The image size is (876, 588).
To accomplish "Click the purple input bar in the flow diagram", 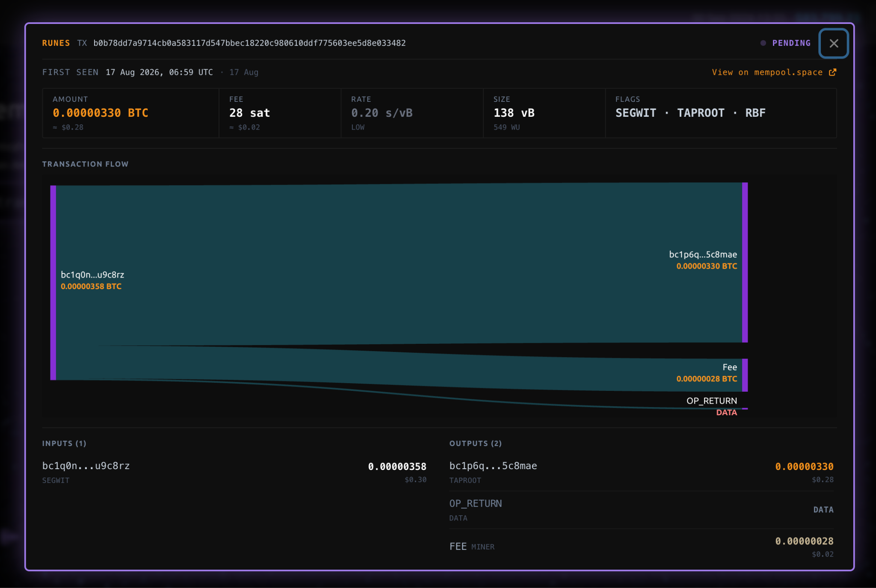I will 53,283.
